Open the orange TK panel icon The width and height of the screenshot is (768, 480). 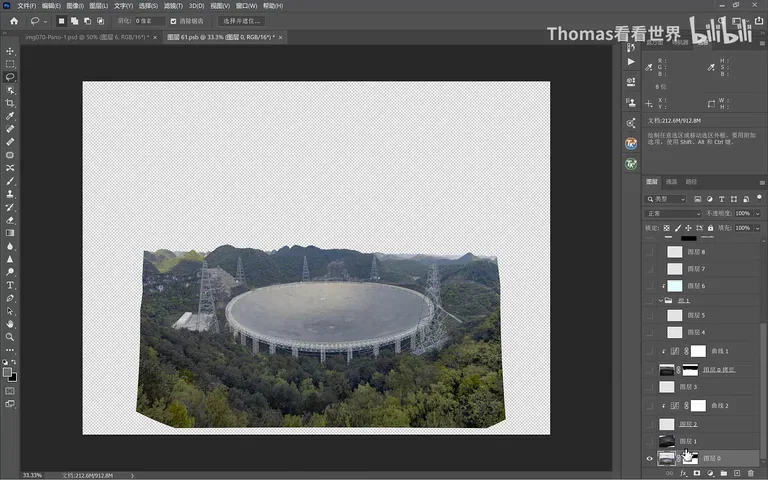(x=631, y=144)
